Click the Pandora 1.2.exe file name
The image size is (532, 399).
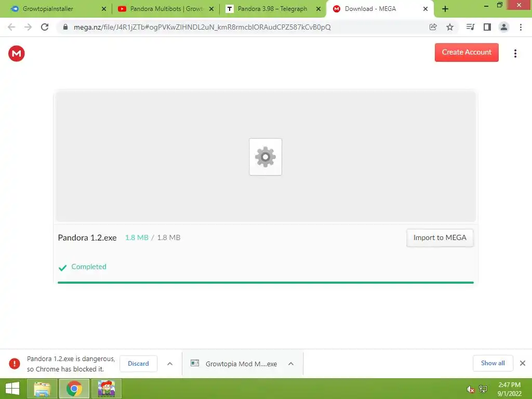[x=87, y=237]
